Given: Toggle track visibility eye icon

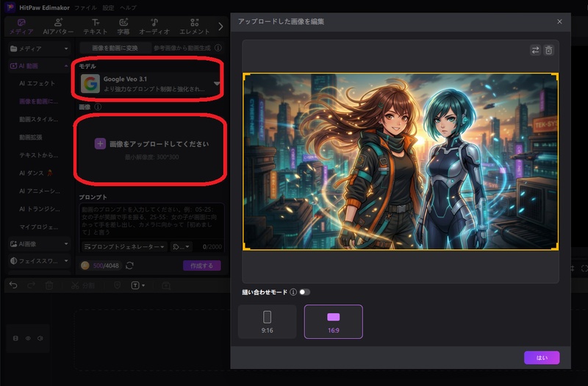Looking at the screenshot, I should (x=28, y=338).
